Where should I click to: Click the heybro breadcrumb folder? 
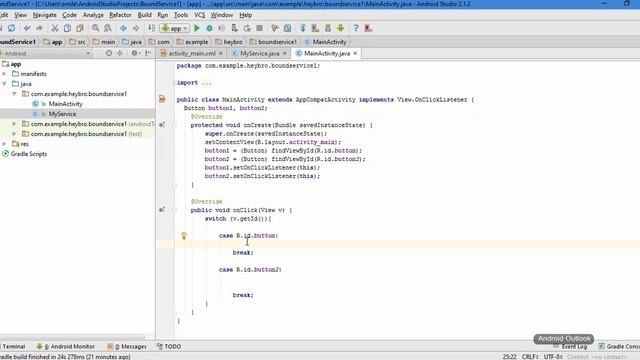point(229,42)
